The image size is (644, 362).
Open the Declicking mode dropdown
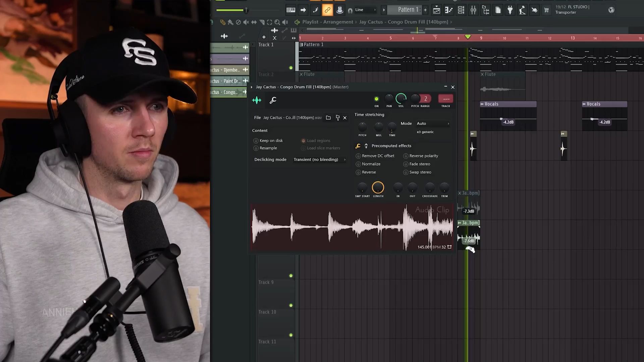click(x=319, y=160)
